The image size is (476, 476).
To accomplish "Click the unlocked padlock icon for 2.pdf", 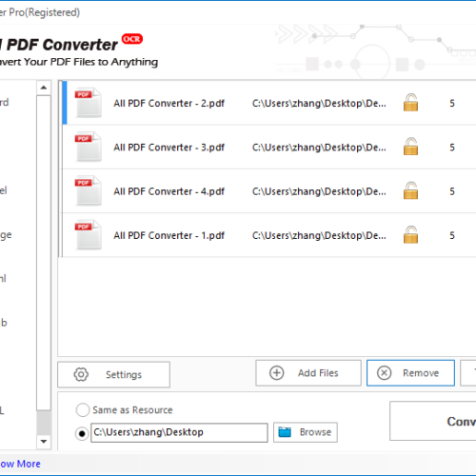I will pos(410,103).
